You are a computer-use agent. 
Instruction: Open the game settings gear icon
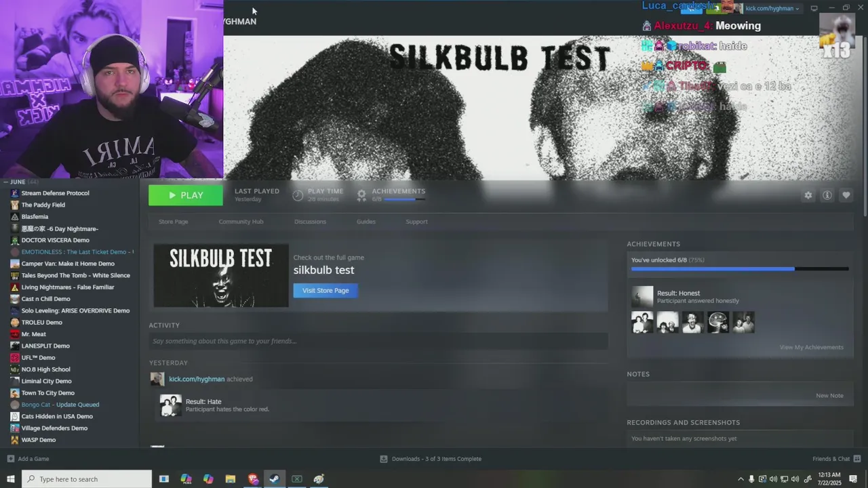(x=808, y=195)
